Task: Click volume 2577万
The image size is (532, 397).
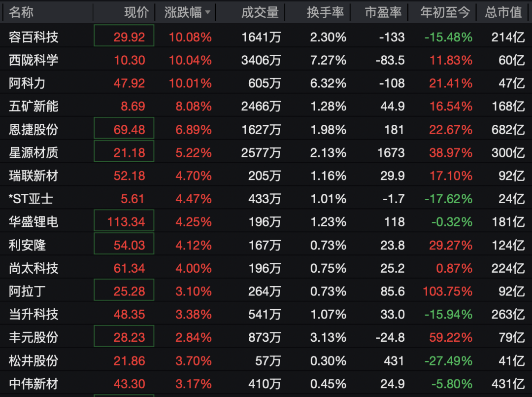Action: [x=261, y=152]
